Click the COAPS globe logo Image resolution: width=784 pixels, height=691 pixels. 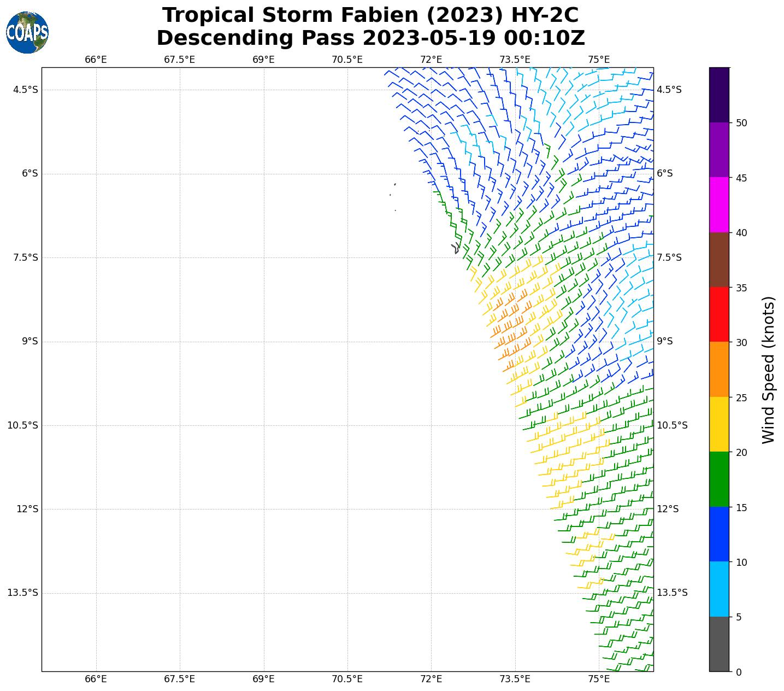[x=27, y=33]
